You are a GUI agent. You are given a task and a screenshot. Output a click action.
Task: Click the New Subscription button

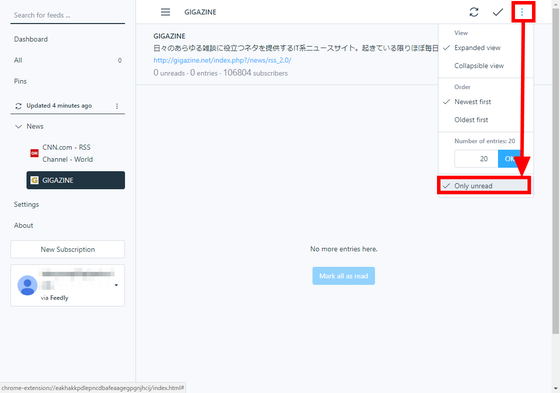tap(68, 249)
